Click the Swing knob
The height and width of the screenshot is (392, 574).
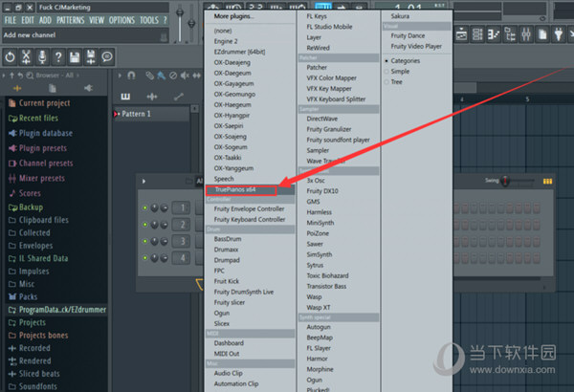pyautogui.click(x=505, y=181)
